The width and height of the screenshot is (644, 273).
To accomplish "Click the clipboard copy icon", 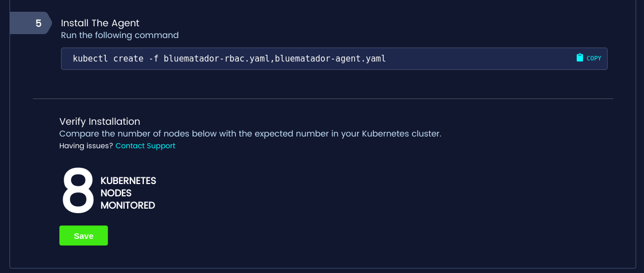I will pyautogui.click(x=580, y=58).
